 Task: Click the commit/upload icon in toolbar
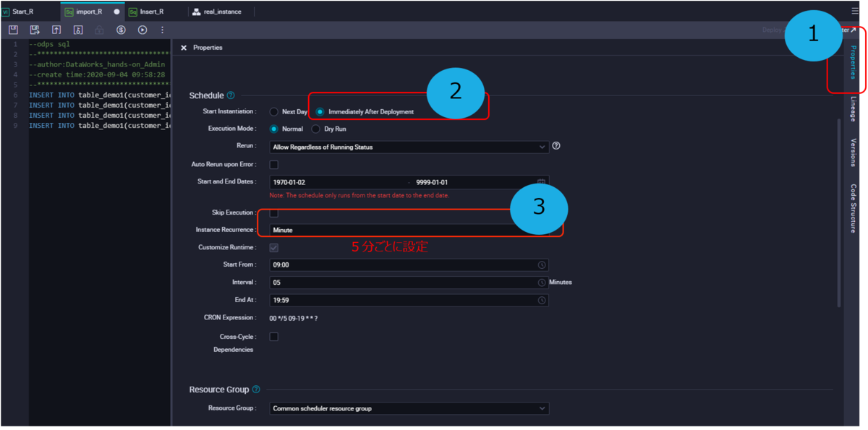click(56, 30)
